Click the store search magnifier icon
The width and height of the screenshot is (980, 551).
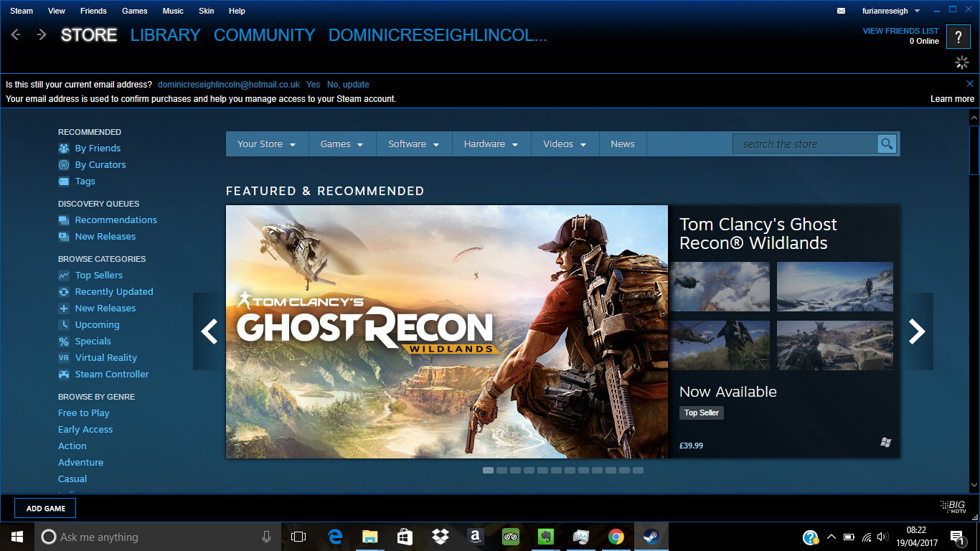(x=886, y=143)
